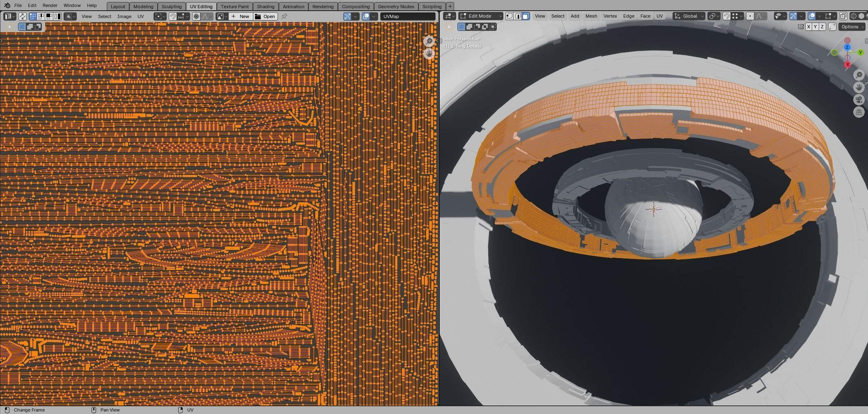Select UV island selection mode
Image resolution: width=868 pixels, height=414 pixels.
pos(57,16)
